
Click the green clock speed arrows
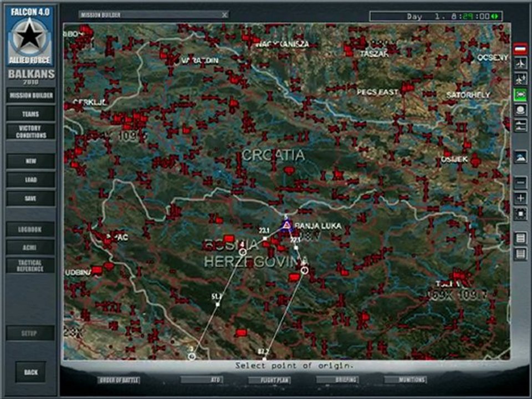pos(495,16)
